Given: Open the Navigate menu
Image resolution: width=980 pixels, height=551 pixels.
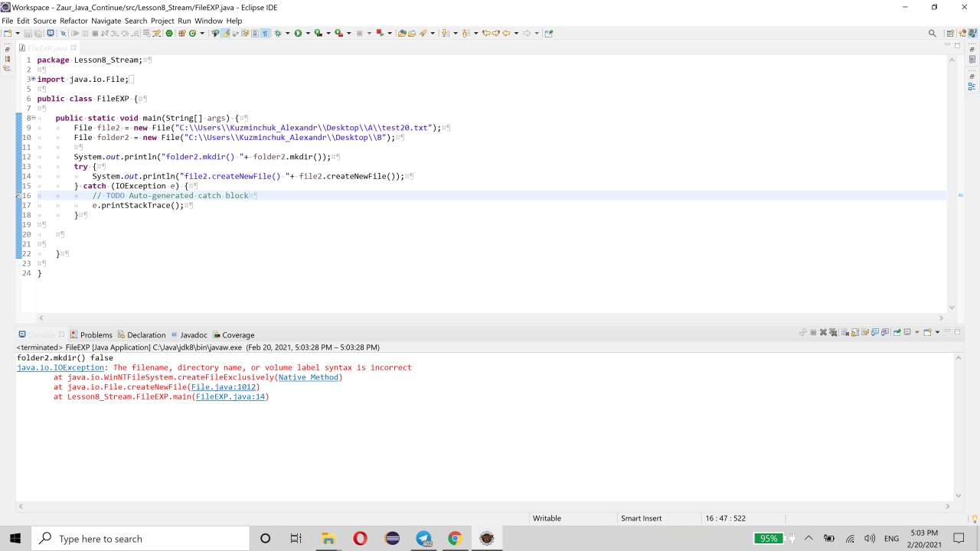Looking at the screenshot, I should click(x=106, y=21).
